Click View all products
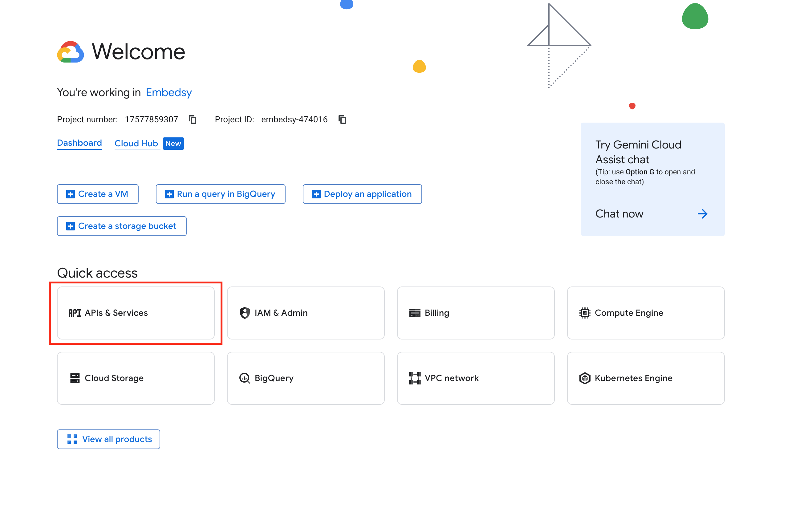The image size is (812, 520). [108, 439]
